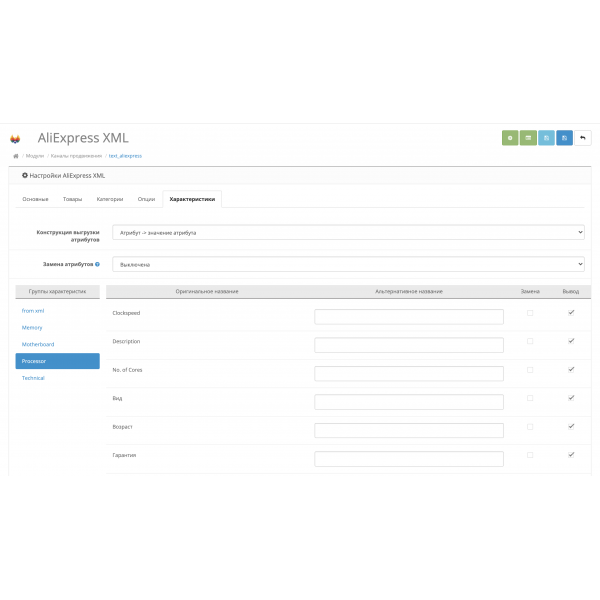Image resolution: width=600 pixels, height=600 pixels.
Task: Open the Замена атрибутов dropdown
Action: click(348, 264)
